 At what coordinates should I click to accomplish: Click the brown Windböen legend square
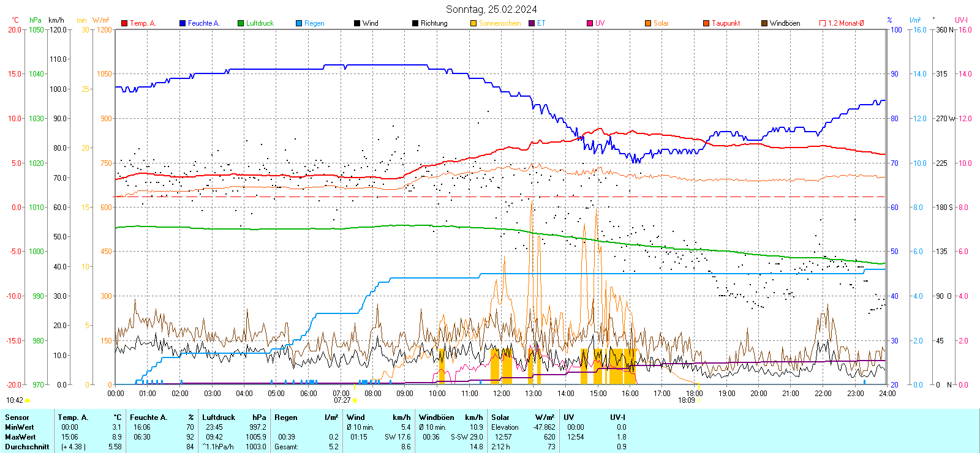click(764, 23)
